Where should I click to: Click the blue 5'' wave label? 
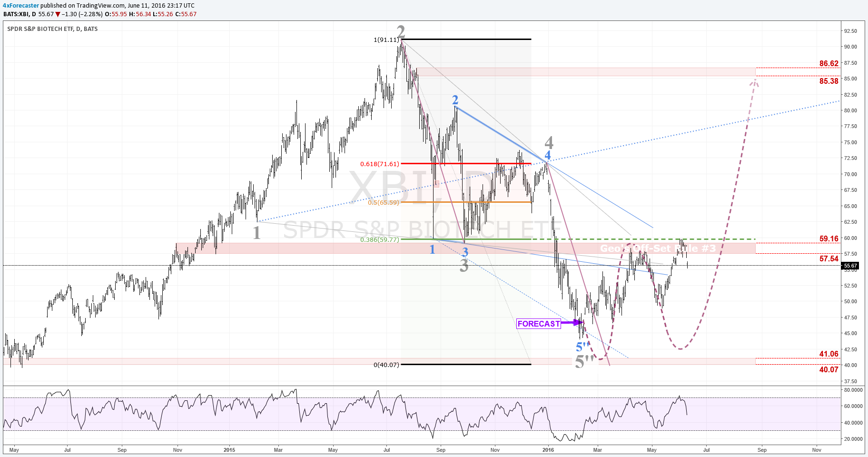click(x=583, y=347)
